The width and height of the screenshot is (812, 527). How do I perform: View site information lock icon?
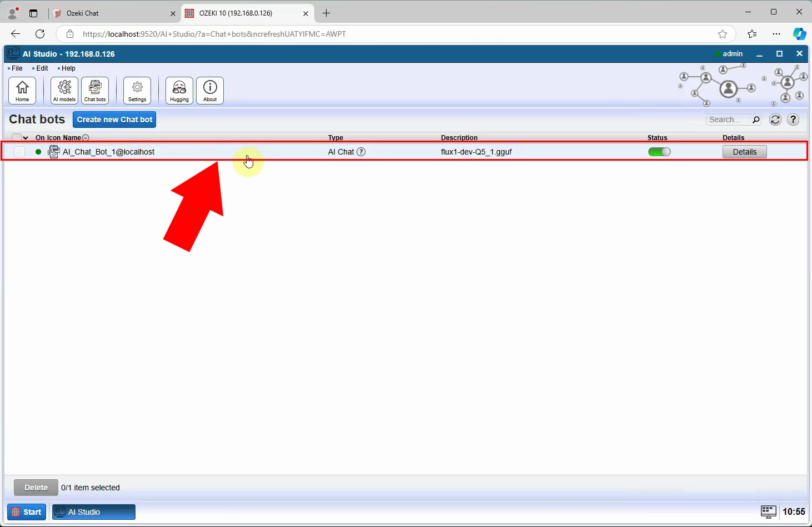click(x=70, y=34)
